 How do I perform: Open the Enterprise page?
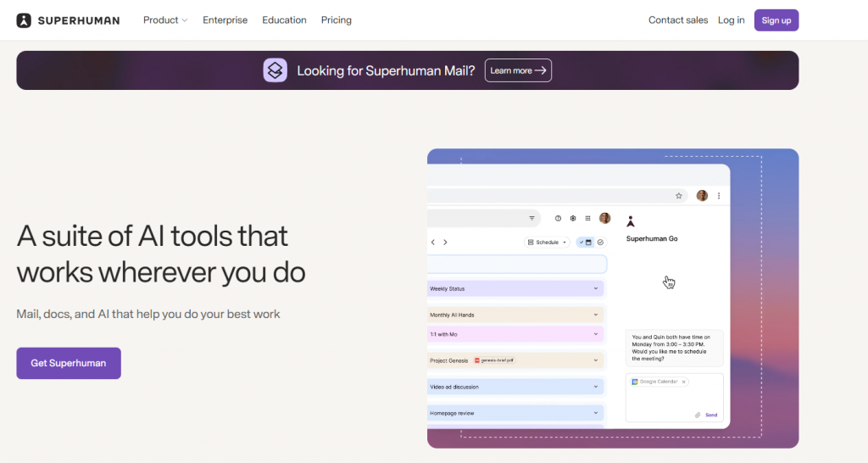point(225,20)
